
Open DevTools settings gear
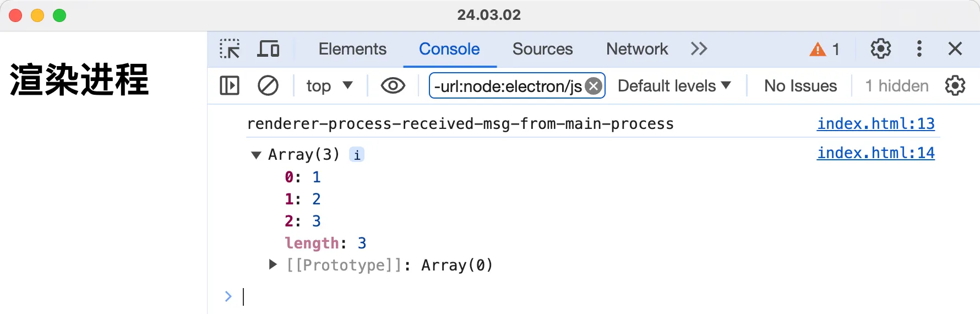[880, 49]
